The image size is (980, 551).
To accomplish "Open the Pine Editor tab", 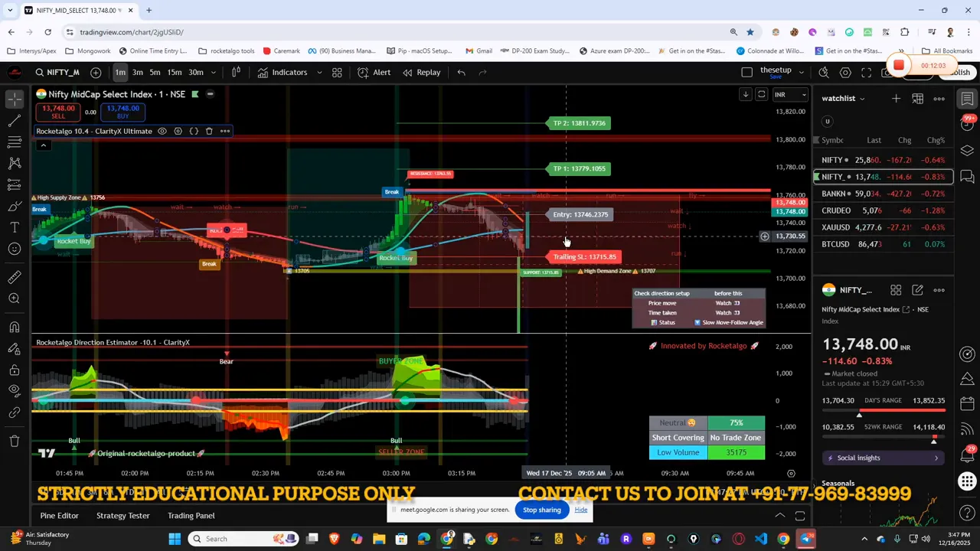I will [x=59, y=515].
